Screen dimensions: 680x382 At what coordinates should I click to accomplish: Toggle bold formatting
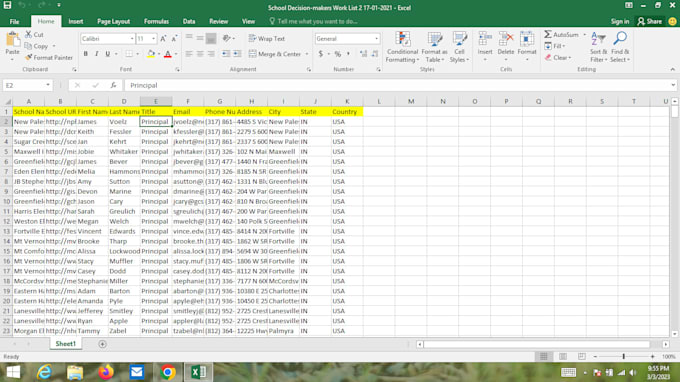(x=85, y=54)
